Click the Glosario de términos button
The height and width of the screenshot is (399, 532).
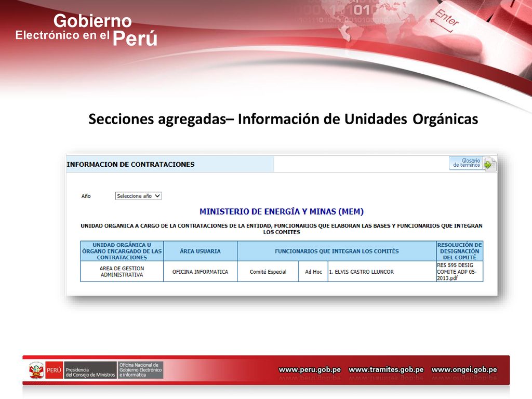[466, 163]
